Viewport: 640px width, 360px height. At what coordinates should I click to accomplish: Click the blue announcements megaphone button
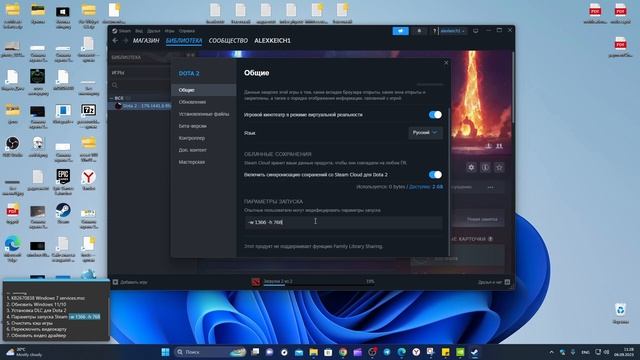400,31
